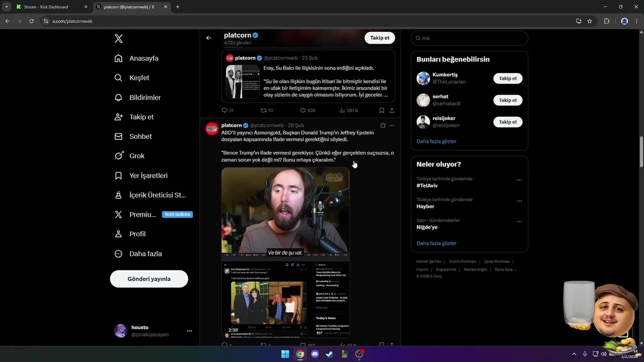Share the Eray tweet
The height and width of the screenshot is (362, 644).
[392, 111]
